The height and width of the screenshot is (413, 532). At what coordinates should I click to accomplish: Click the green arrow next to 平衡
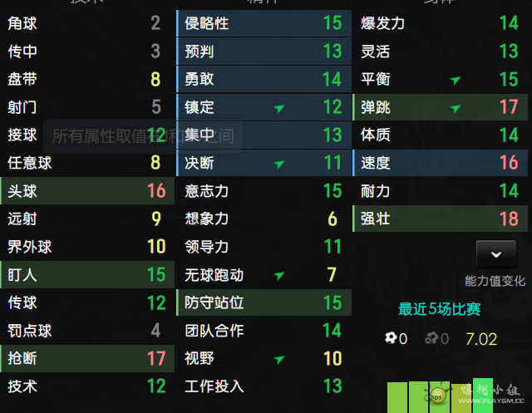coord(455,81)
